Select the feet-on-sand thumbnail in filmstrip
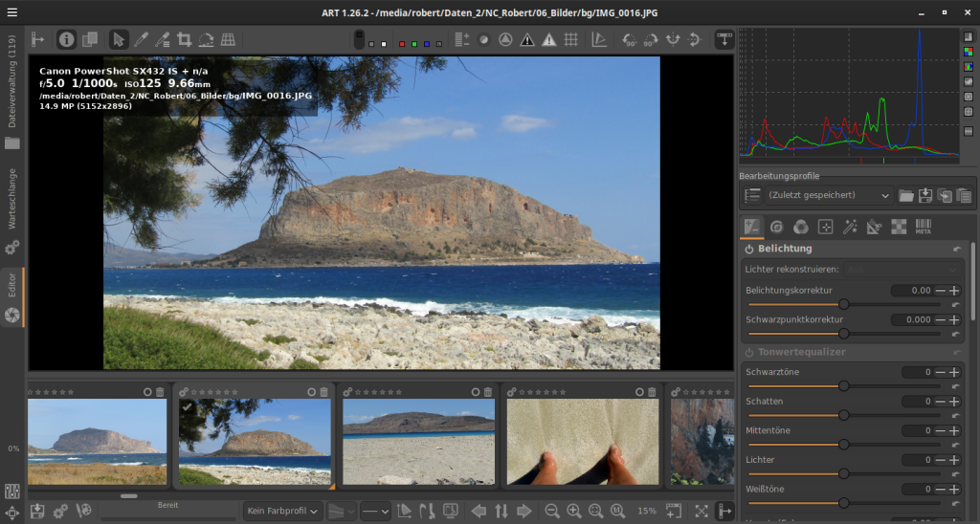The width and height of the screenshot is (980, 524). point(582,441)
